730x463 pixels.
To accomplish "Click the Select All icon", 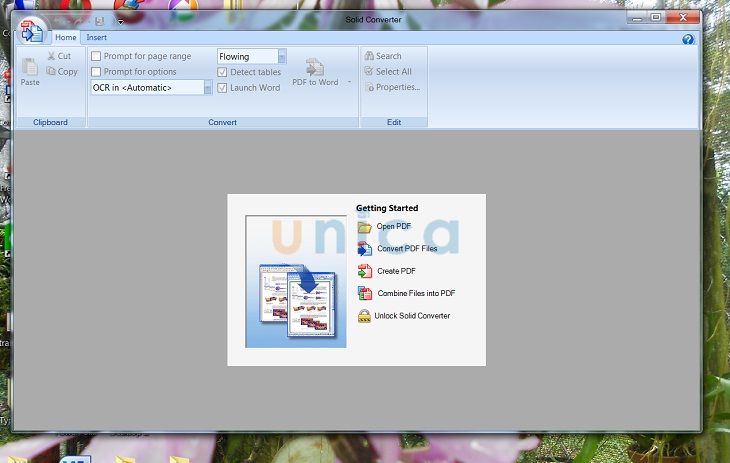I will click(x=369, y=71).
